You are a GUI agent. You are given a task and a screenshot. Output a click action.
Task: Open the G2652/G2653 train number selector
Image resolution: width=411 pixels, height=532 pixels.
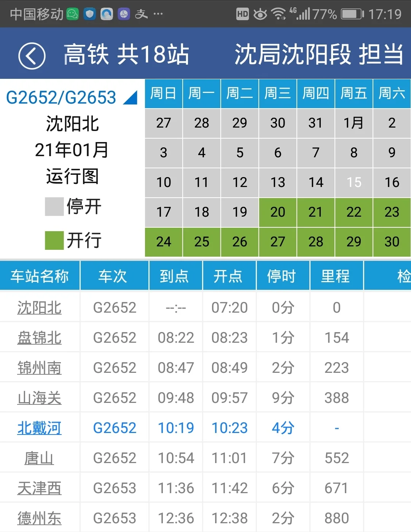62,98
